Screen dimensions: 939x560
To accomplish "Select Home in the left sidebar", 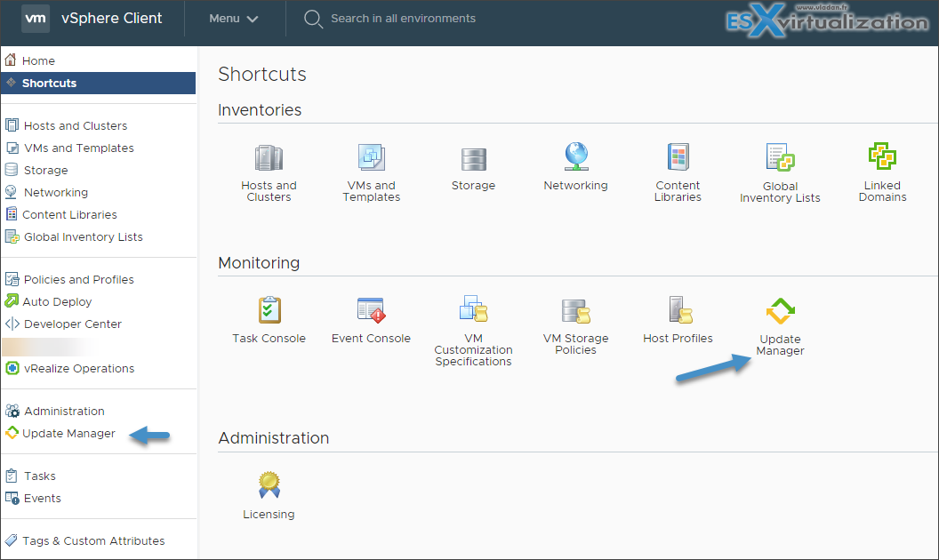I will tap(38, 60).
